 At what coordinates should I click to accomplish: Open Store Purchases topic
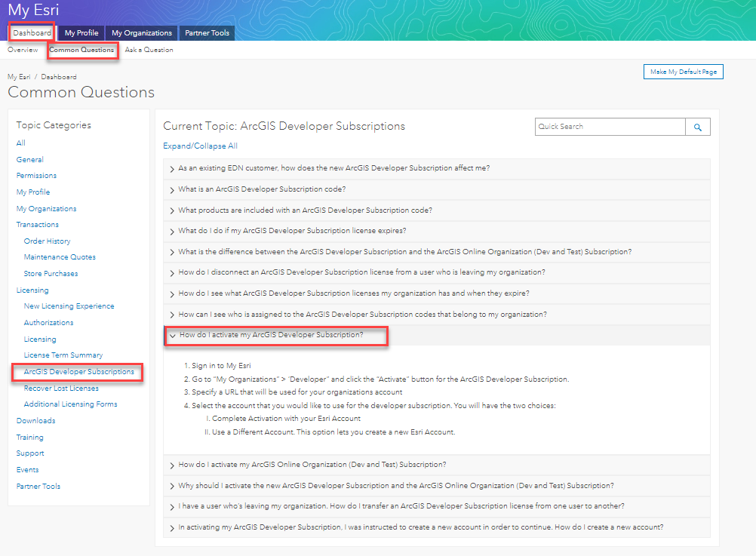coord(51,273)
